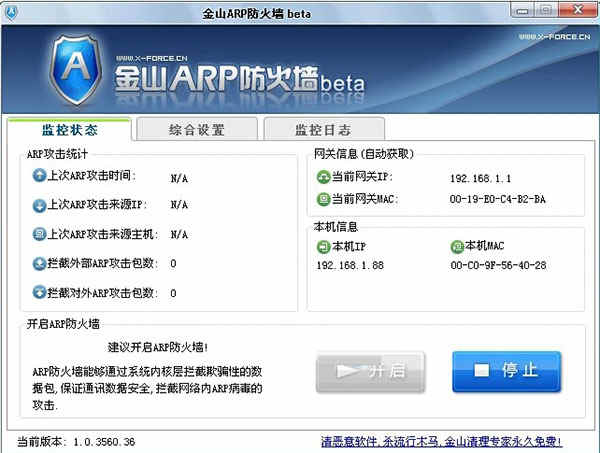This screenshot has height=453, width=600.
Task: Click the disabled maximize window button
Action: tap(546, 10)
